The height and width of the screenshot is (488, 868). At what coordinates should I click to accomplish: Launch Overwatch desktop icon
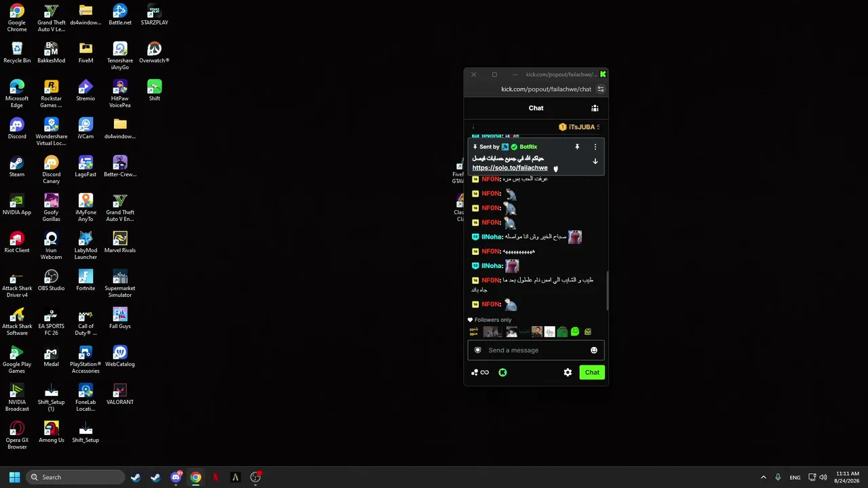click(155, 53)
